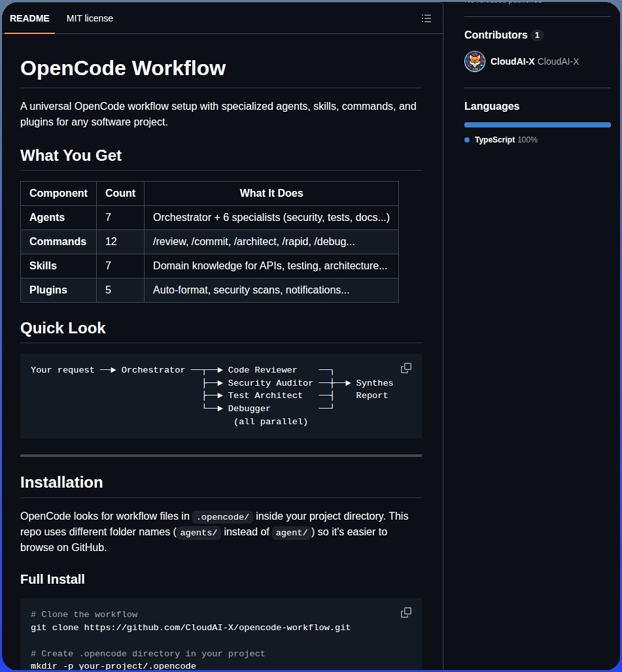Click the Plugins count cell '5'
The height and width of the screenshot is (672, 622).
(120, 290)
